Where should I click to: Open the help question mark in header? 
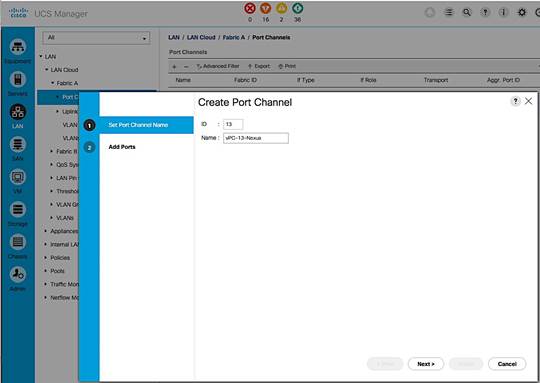[x=485, y=12]
